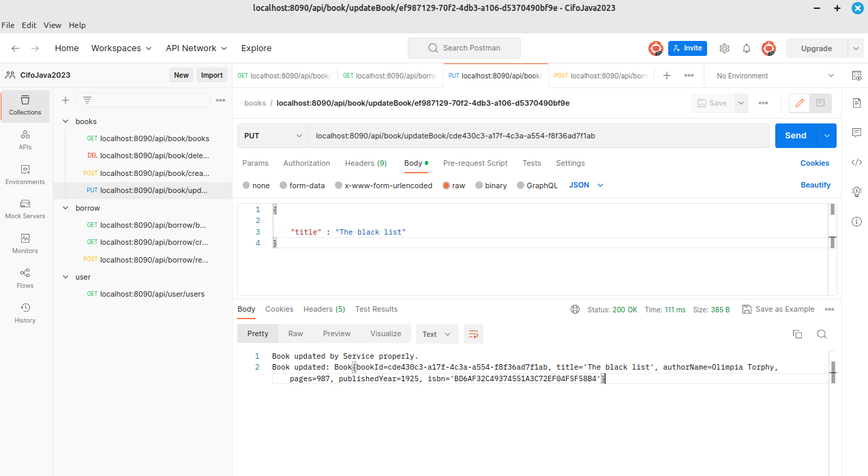Go forward with the right arrow icon

(35, 48)
